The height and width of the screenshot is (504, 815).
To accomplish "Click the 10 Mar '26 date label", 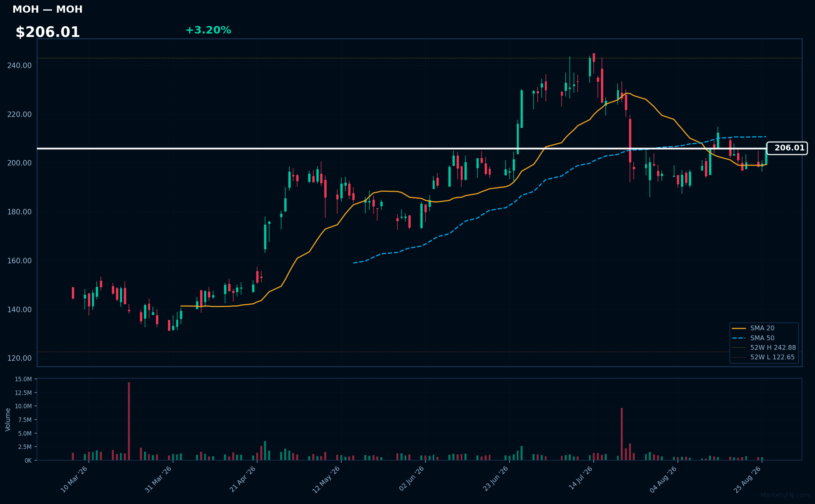I will (74, 479).
